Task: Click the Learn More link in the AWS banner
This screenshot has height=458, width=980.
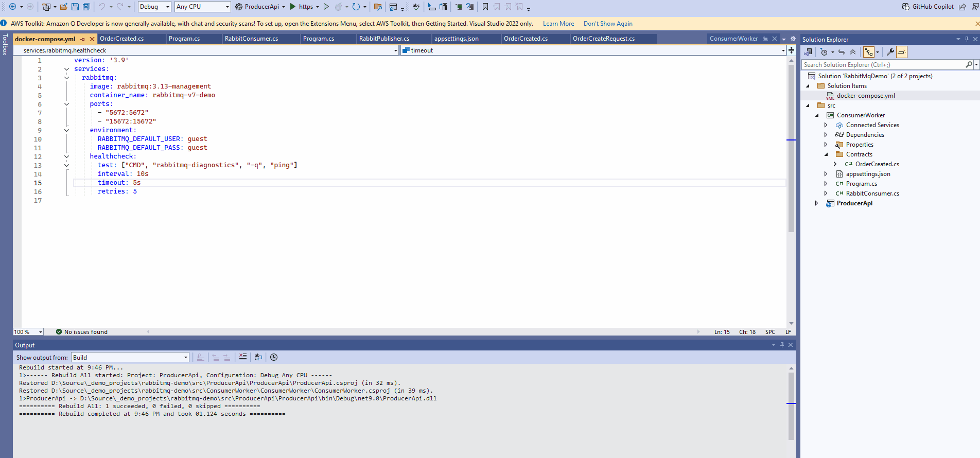Action: 558,24
